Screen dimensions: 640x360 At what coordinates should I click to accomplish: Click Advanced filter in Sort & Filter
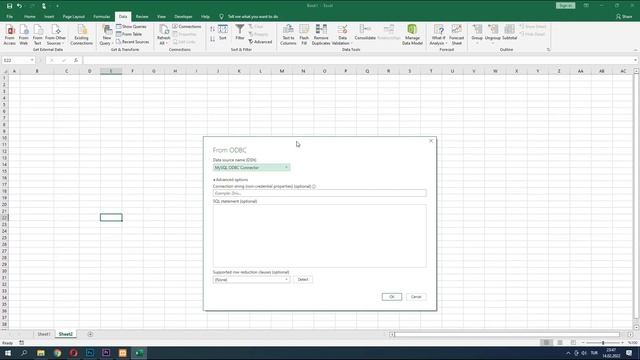coord(260,42)
